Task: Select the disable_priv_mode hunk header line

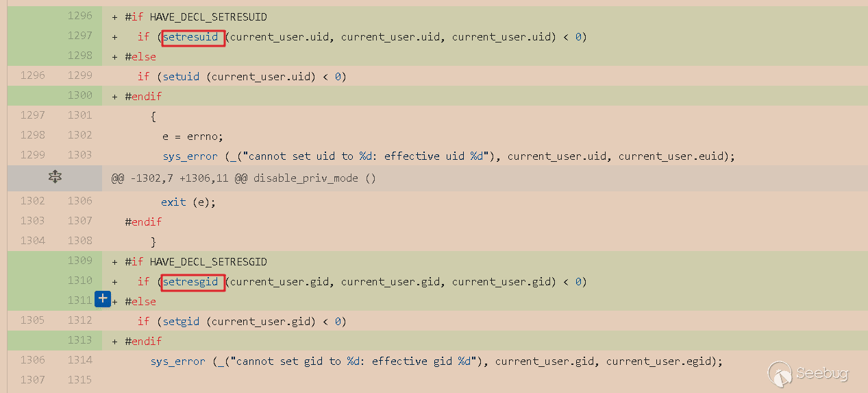Action: pyautogui.click(x=244, y=179)
